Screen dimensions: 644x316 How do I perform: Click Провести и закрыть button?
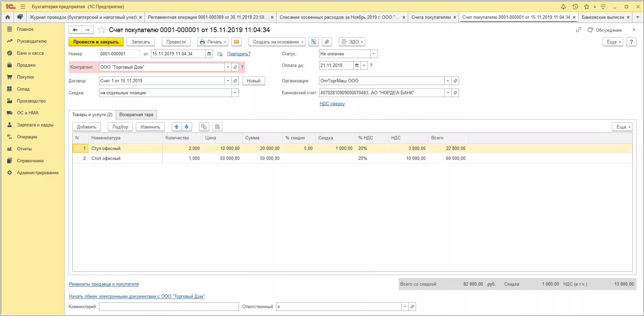pyautogui.click(x=96, y=42)
